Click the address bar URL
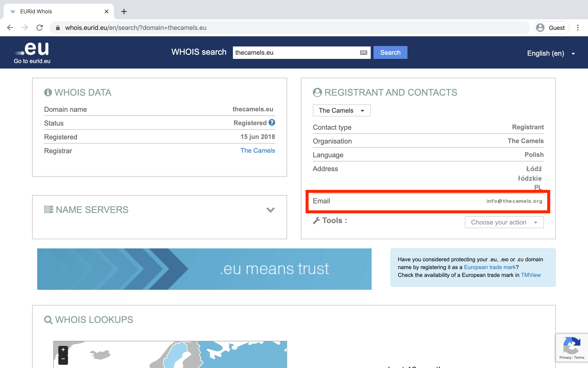 pyautogui.click(x=136, y=28)
